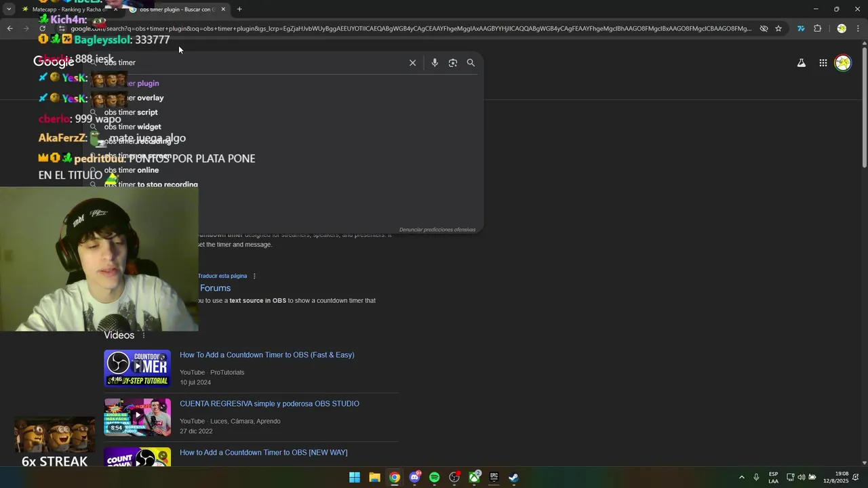Viewport: 868px width, 488px height.
Task: Close the obs timer plugin tab
Action: point(223,9)
